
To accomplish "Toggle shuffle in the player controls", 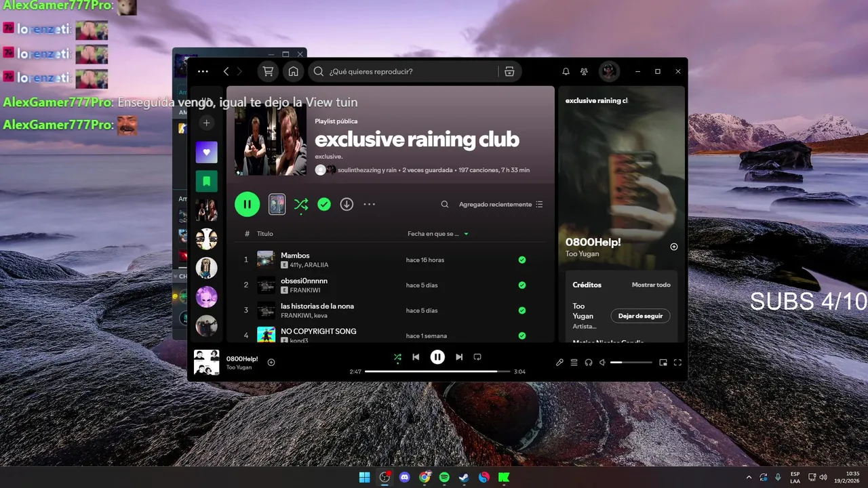I will [x=397, y=357].
